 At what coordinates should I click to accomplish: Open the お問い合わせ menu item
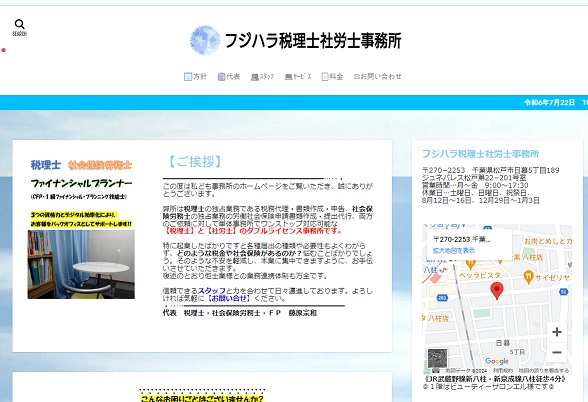[x=377, y=76]
